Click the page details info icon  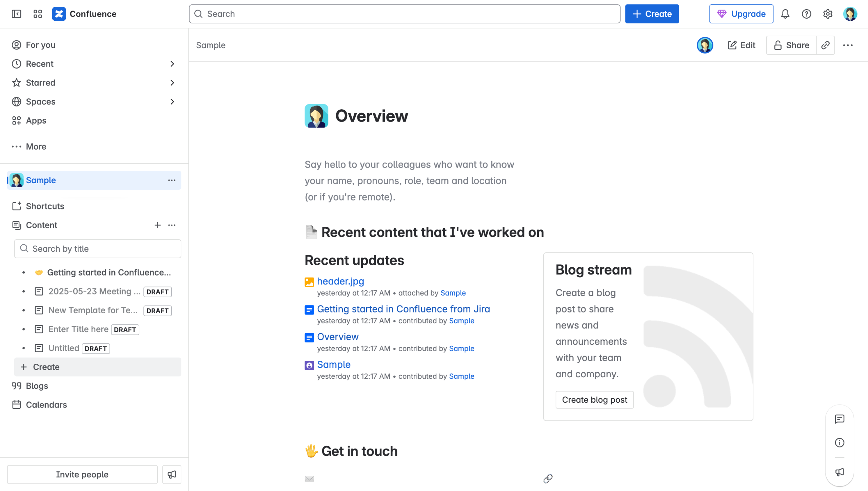coord(840,442)
